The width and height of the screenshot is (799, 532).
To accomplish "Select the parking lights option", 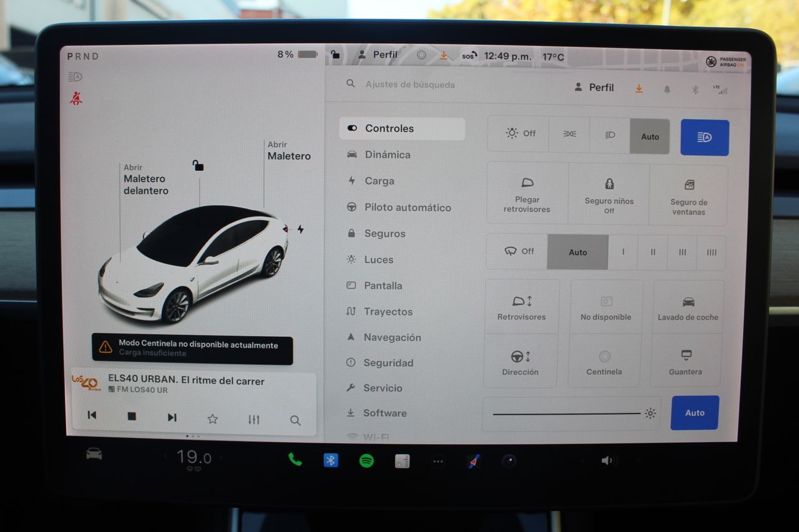I will pos(569,134).
